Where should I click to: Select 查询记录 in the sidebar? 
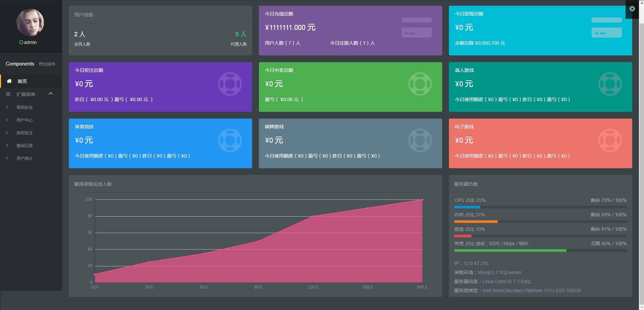pyautogui.click(x=25, y=145)
